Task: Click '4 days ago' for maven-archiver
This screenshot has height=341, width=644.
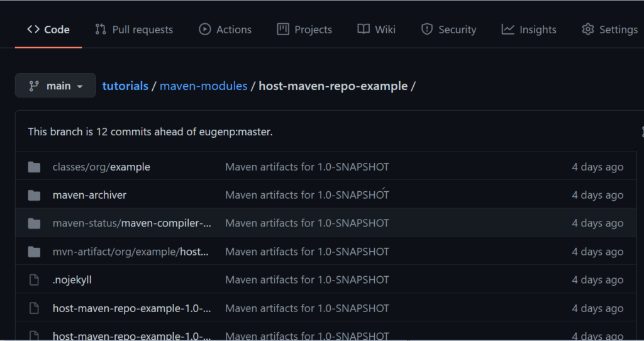Action: 597,195
